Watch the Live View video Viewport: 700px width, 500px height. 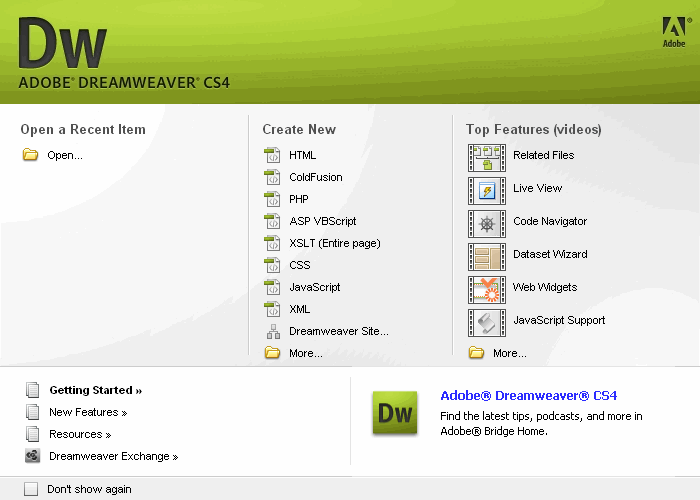[x=538, y=188]
